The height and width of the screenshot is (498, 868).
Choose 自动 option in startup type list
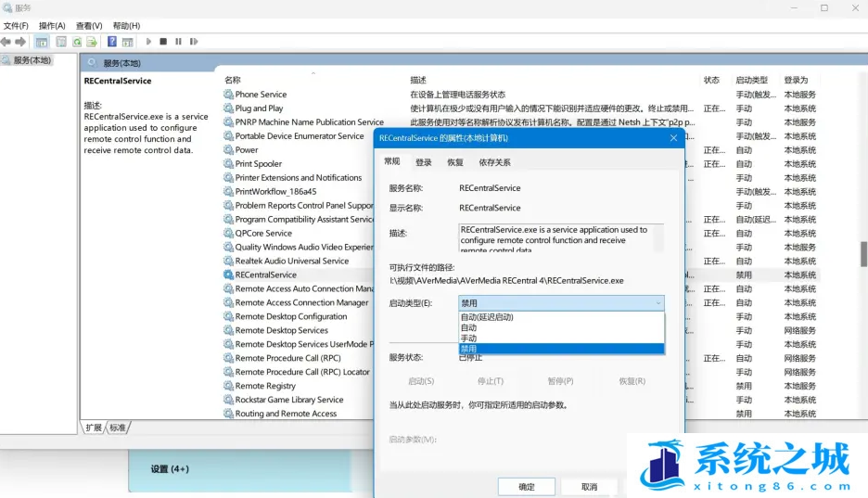coord(561,327)
